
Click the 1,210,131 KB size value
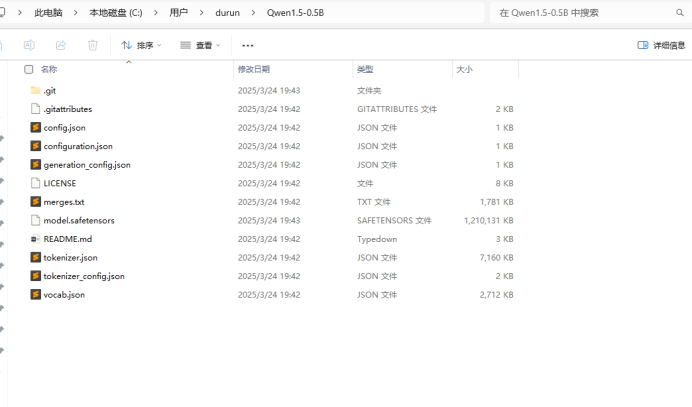point(489,220)
